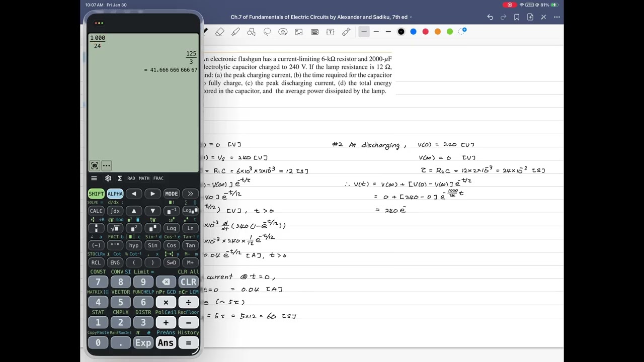Close the document with X icon

click(x=543, y=17)
